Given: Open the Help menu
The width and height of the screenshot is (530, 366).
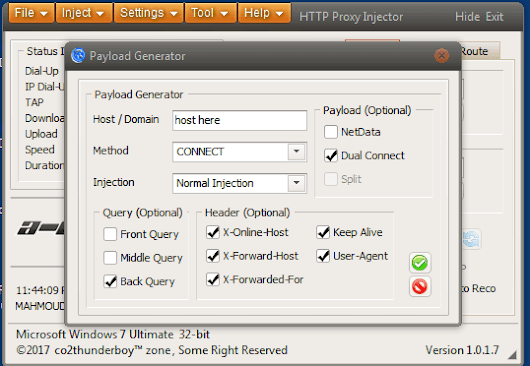Looking at the screenshot, I should (x=264, y=13).
